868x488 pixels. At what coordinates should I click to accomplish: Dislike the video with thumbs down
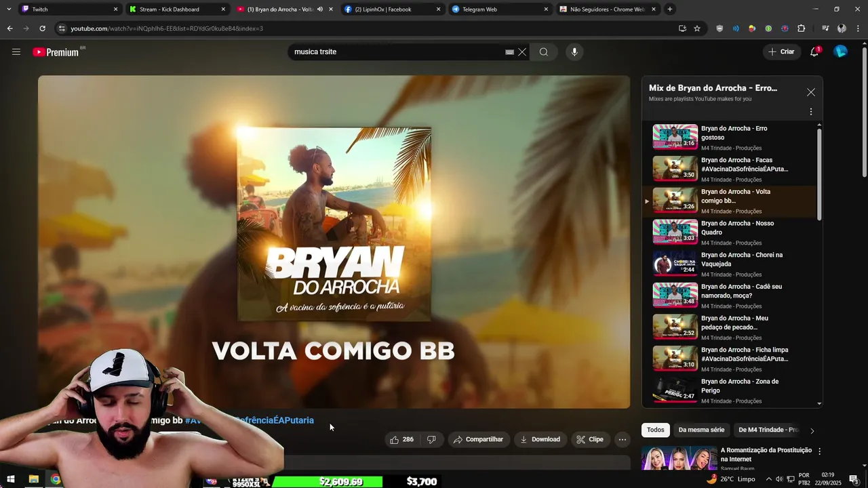coord(431,439)
